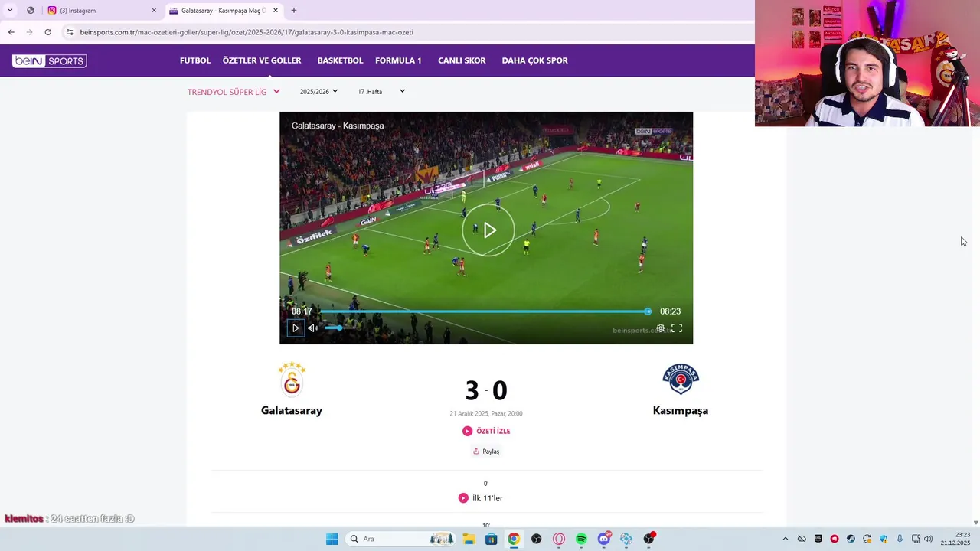Image resolution: width=980 pixels, height=551 pixels.
Task: Open CANLI SKOR live scores
Action: pos(462,60)
